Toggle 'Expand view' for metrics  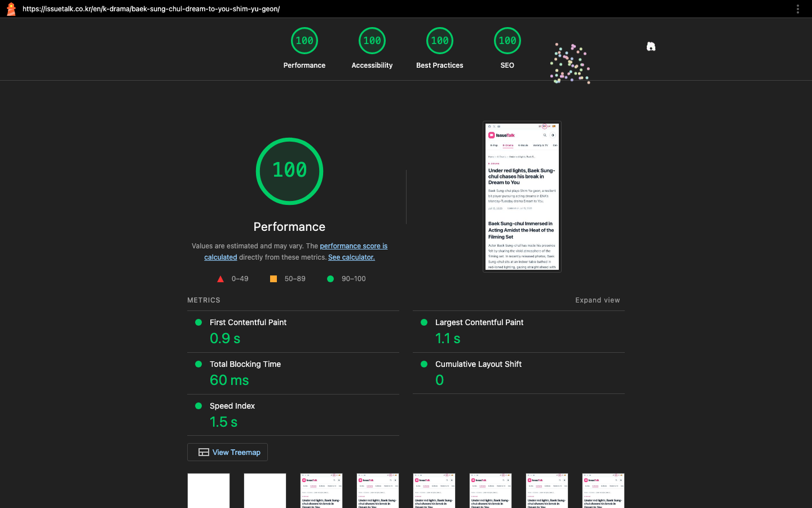598,300
